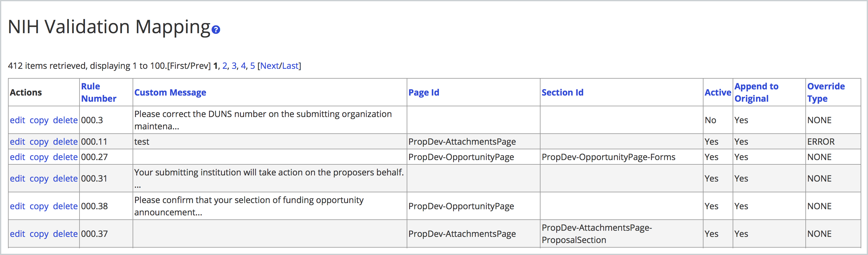Edit rule 000.38
The width and height of the screenshot is (868, 255).
pyautogui.click(x=18, y=206)
